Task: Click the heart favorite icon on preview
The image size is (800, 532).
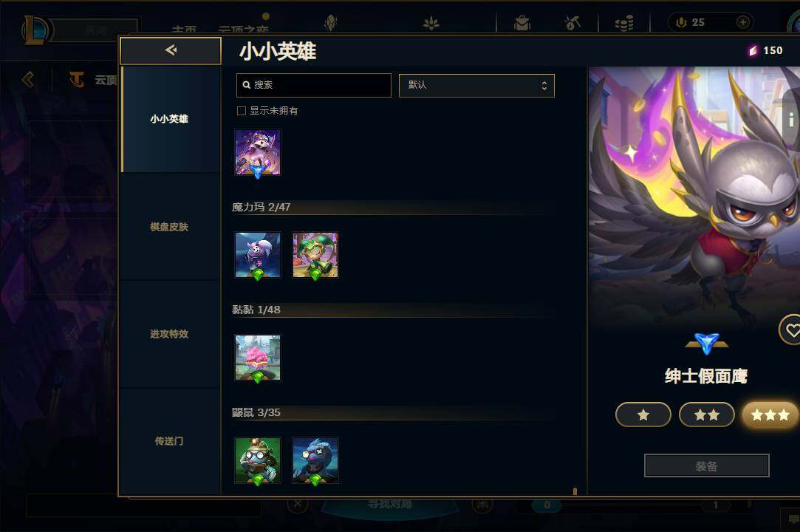Action: [x=791, y=330]
